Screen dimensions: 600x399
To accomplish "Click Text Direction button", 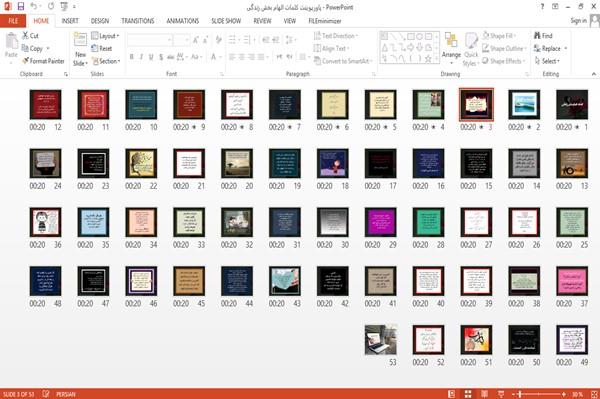I will click(336, 36).
